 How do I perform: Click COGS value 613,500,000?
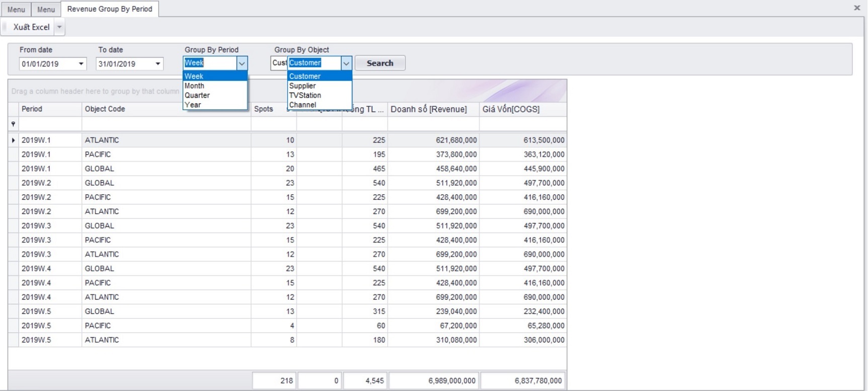point(544,140)
